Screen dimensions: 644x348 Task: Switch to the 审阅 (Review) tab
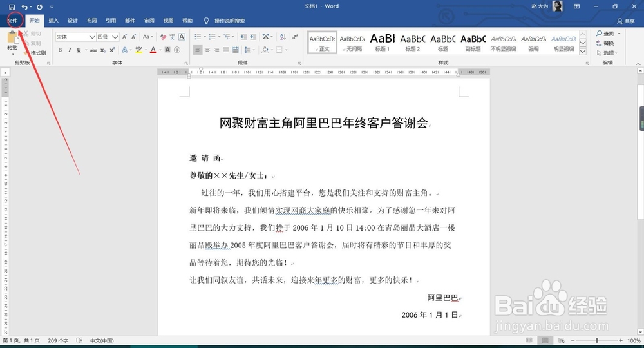pyautogui.click(x=149, y=21)
